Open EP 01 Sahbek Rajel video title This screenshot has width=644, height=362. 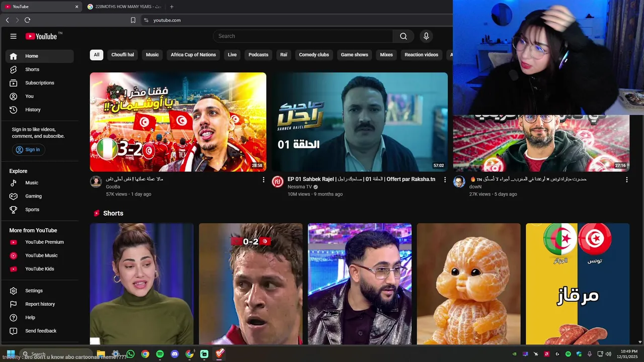tap(361, 179)
